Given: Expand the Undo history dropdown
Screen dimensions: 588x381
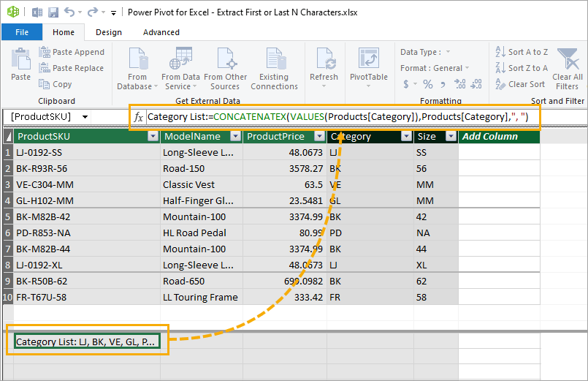Looking at the screenshot, I should [80, 12].
